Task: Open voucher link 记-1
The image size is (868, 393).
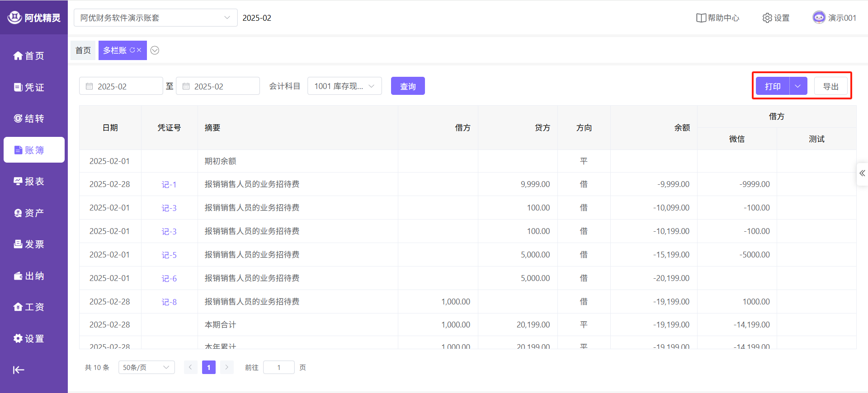Action: (x=169, y=185)
